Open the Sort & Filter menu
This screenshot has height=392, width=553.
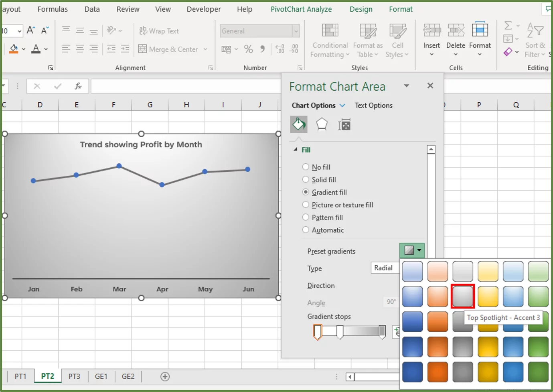click(x=535, y=40)
